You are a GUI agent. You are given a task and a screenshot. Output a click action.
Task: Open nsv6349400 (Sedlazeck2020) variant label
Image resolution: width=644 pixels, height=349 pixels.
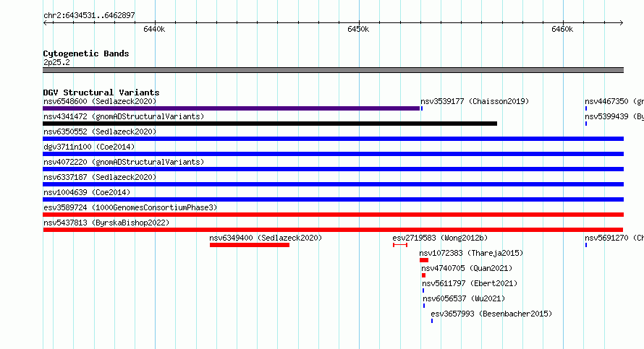click(266, 238)
